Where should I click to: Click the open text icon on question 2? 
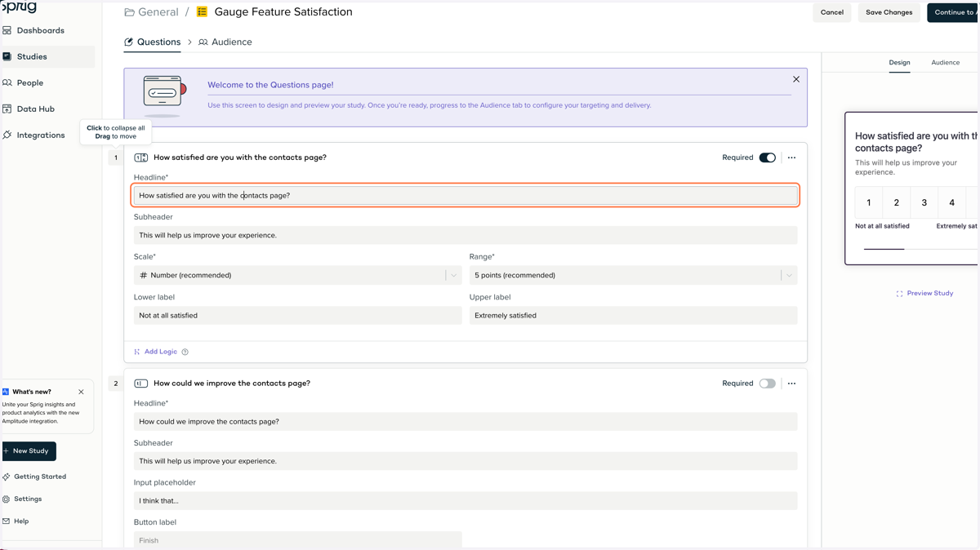tap(141, 384)
